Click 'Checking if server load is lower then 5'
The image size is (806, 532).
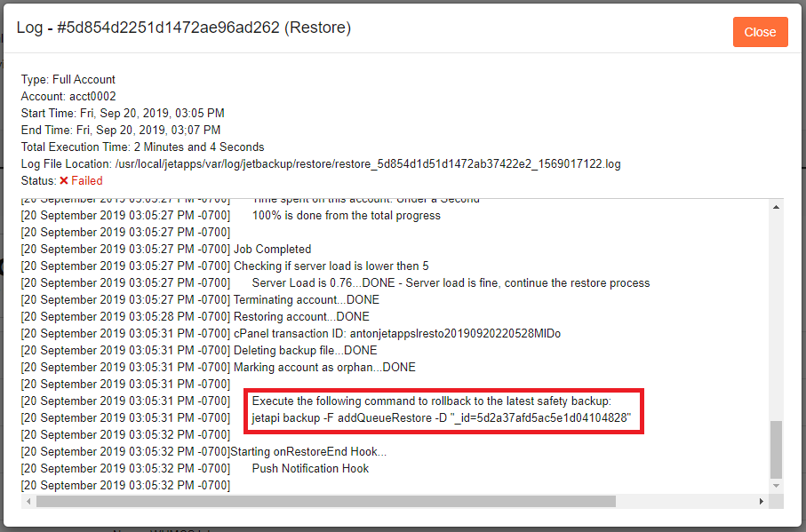(331, 266)
